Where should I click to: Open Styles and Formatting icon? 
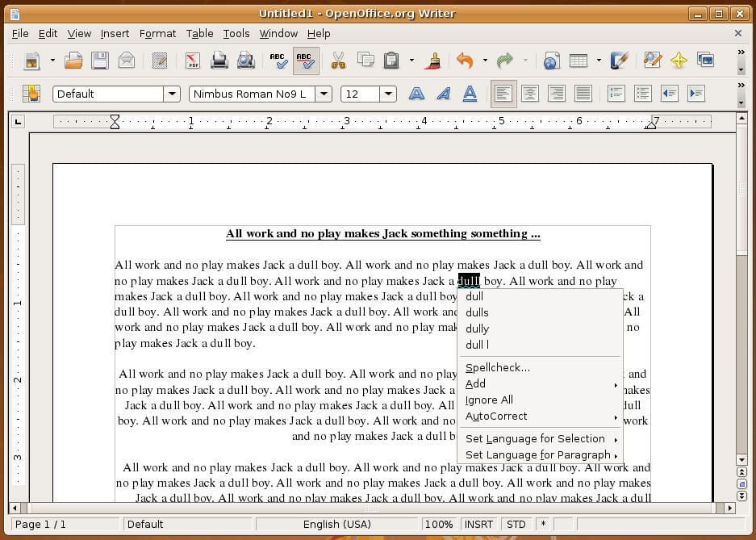31,94
